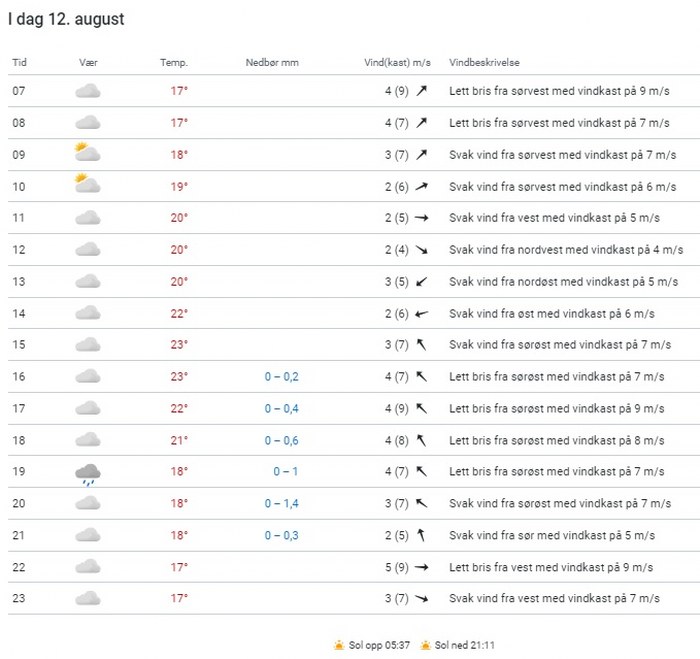Click the I dag 12. august heading

click(x=66, y=20)
